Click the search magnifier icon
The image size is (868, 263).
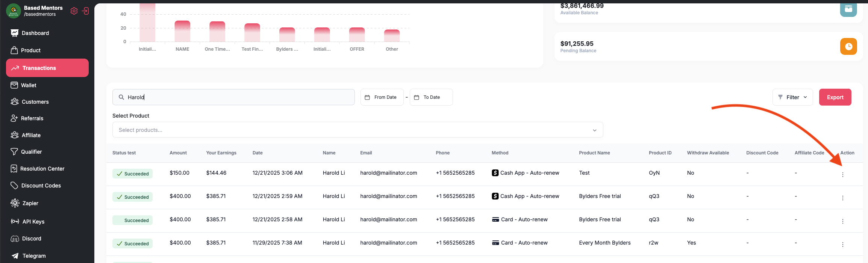click(121, 97)
